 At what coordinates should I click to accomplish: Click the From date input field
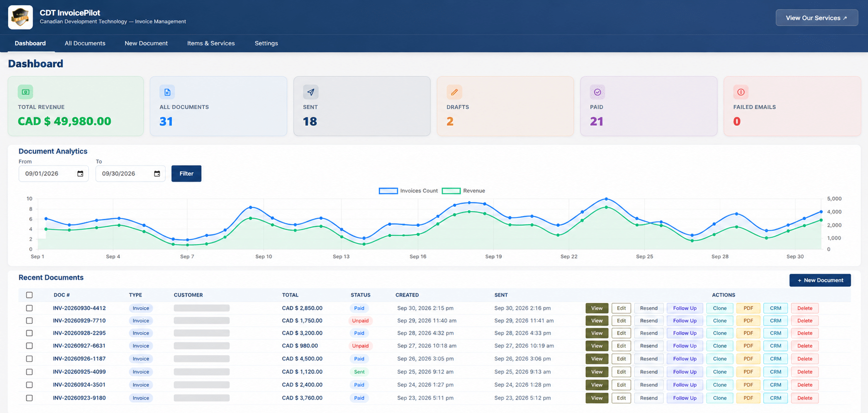pos(53,174)
